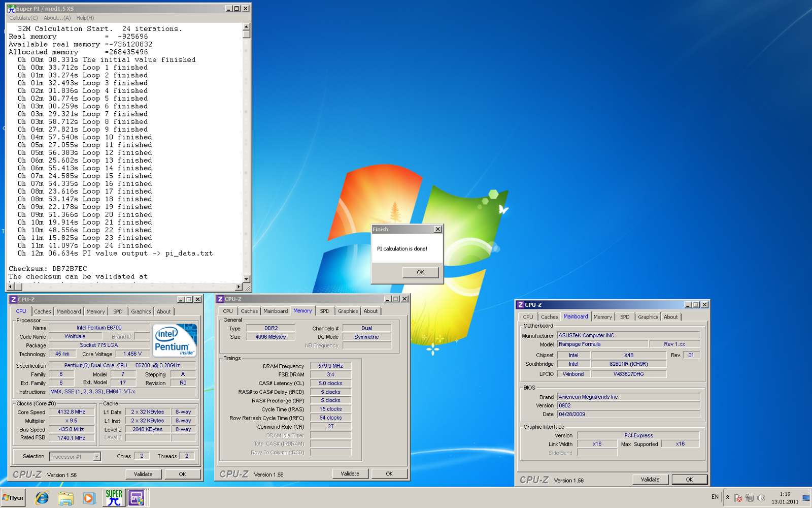Click the Mainboard Model field 'Rampage Formula'

(602, 344)
